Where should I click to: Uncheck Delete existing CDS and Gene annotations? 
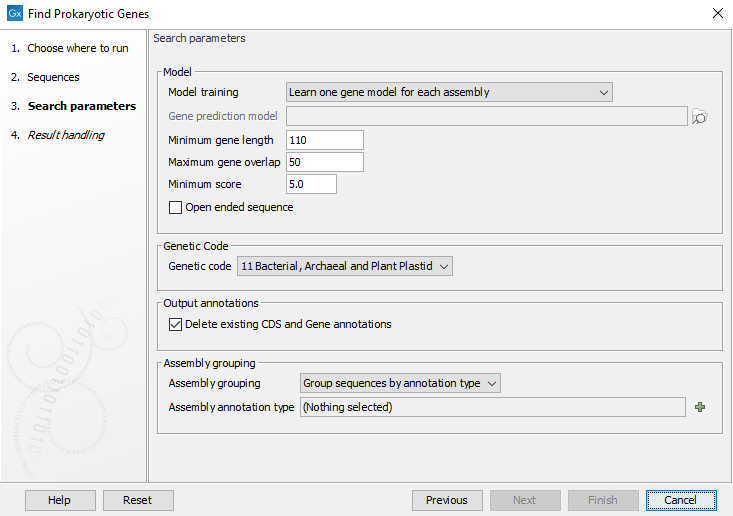(176, 325)
